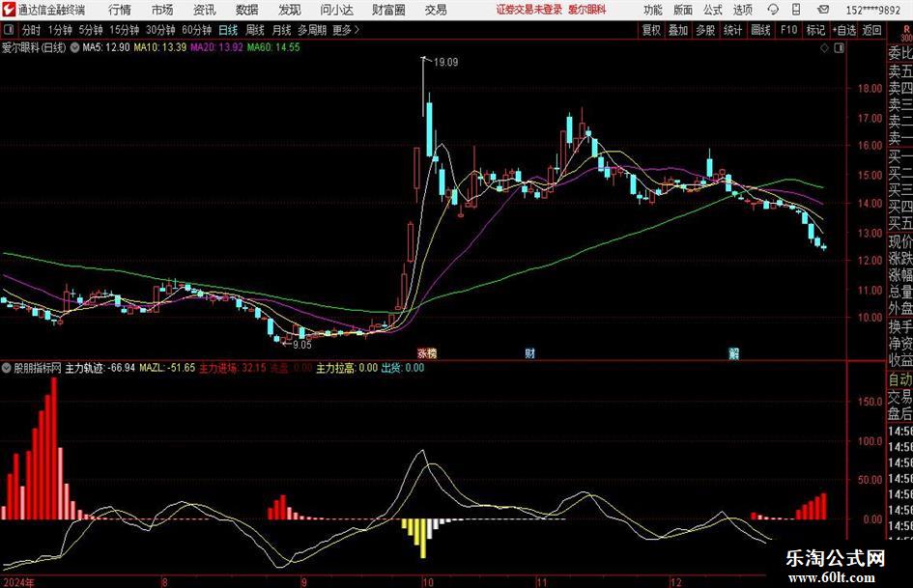Click the MA5: 12.90 label
913x588 pixels.
click(x=106, y=47)
